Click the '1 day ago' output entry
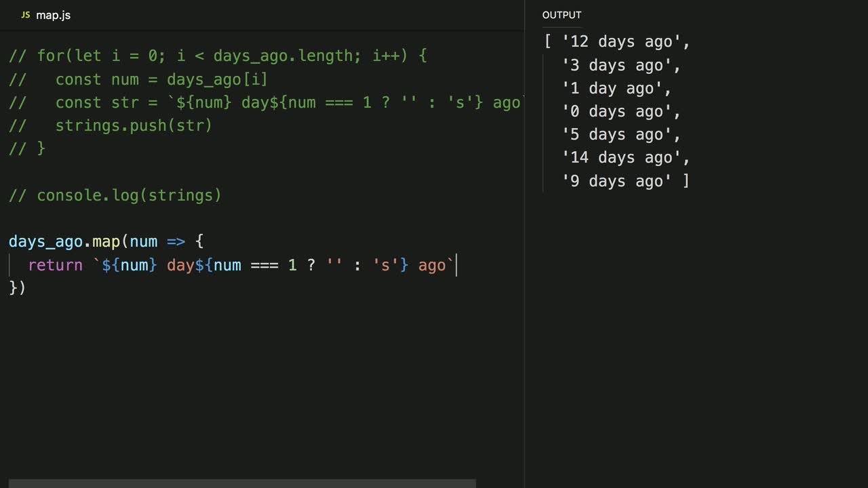 click(616, 89)
